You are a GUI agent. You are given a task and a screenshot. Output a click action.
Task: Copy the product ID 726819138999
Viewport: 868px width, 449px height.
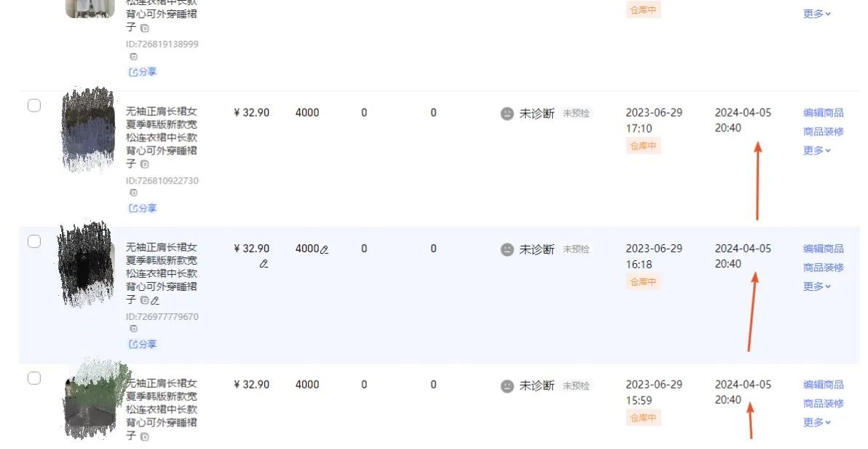tap(133, 57)
